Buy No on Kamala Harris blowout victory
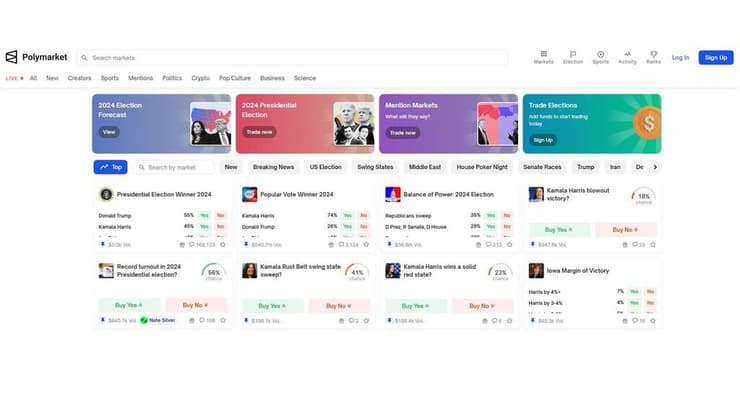The image size is (740, 416). pos(625,230)
